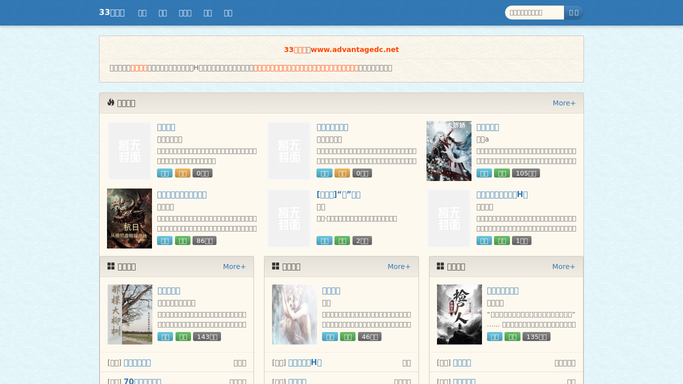Open More+ in the middle category panel
Image resolution: width=683 pixels, height=384 pixels.
click(x=399, y=266)
